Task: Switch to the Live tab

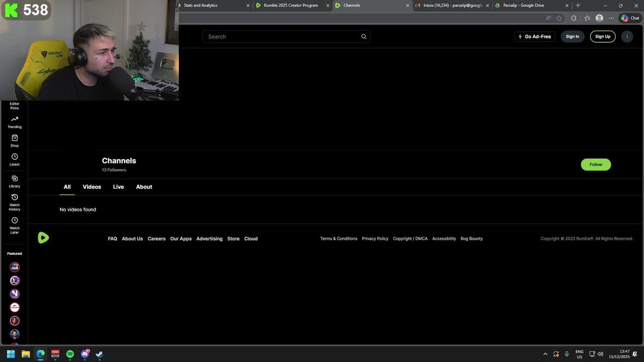Action: (118, 187)
